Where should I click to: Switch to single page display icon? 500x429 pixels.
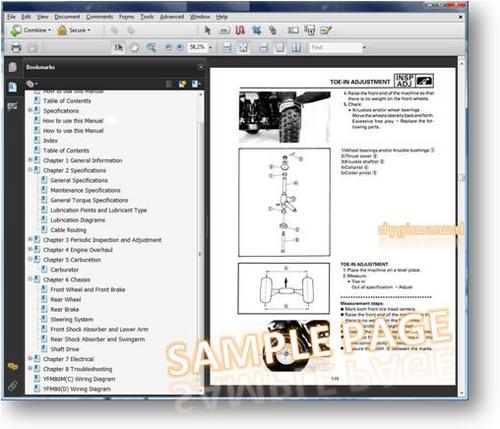280,48
